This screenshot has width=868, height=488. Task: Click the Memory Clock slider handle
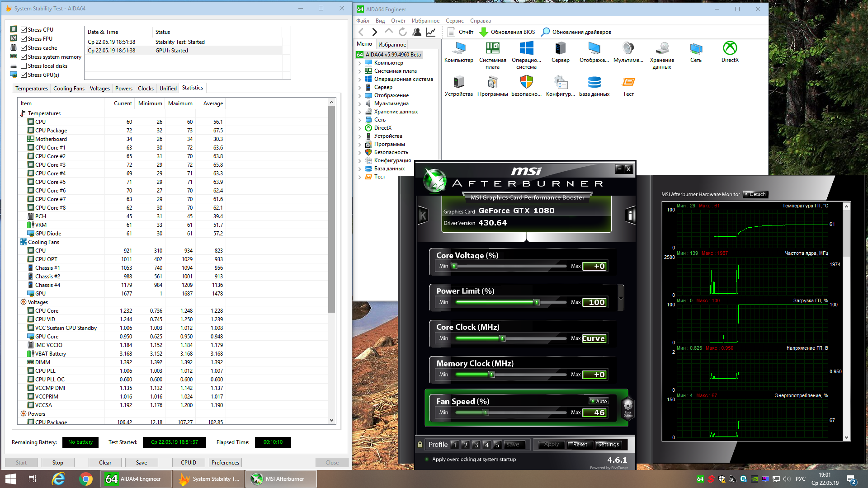point(492,375)
